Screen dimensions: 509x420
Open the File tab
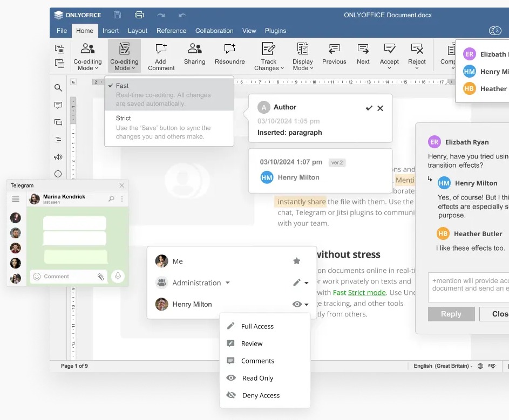[62, 31]
